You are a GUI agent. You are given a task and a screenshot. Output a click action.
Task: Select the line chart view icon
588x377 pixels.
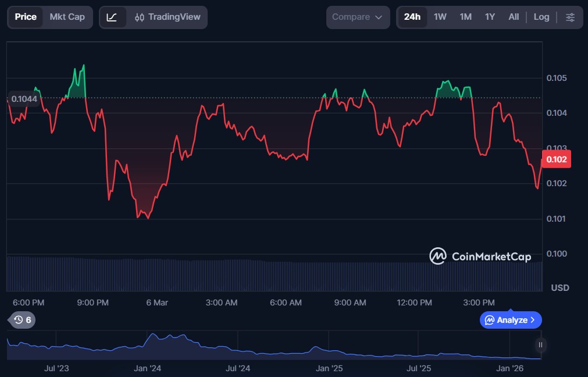pyautogui.click(x=113, y=17)
